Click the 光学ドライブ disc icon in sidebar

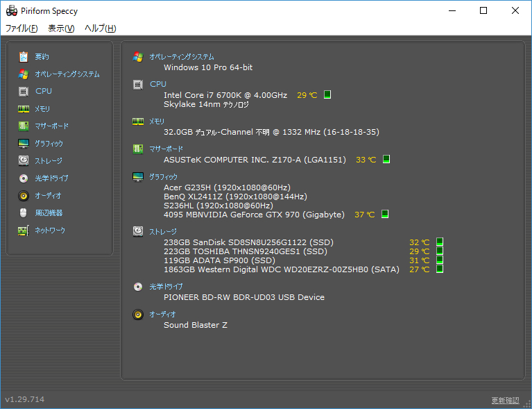pyautogui.click(x=24, y=178)
